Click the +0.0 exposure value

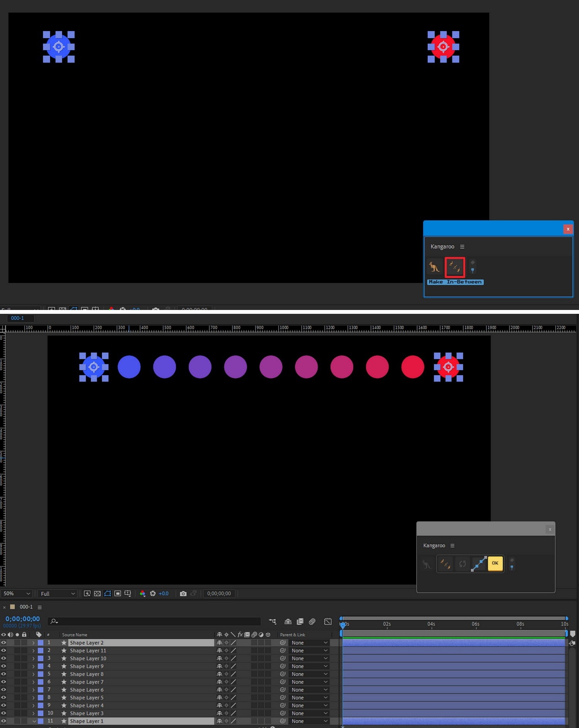pos(164,593)
